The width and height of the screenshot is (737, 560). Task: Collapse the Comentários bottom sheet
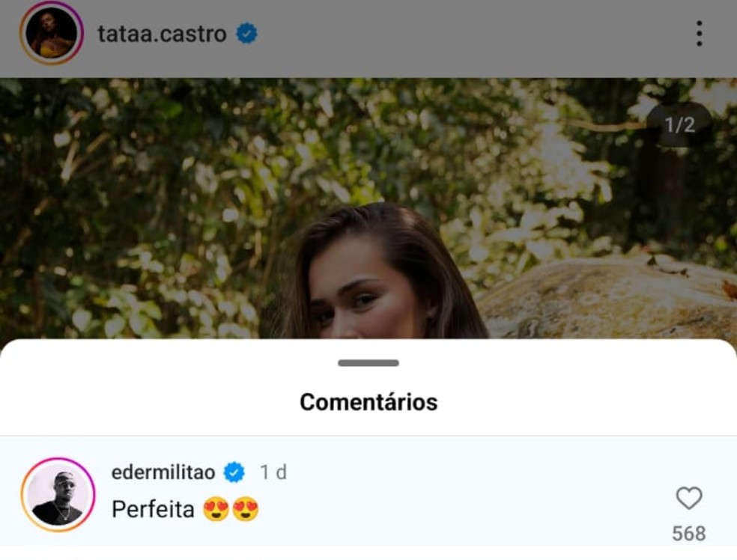[368, 363]
